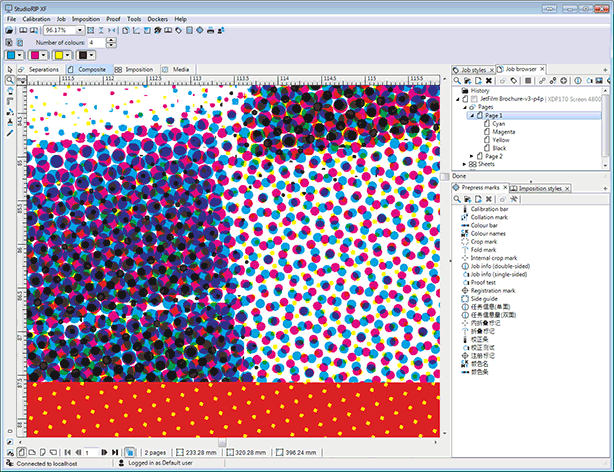The height and width of the screenshot is (472, 614).
Task: Collapse the Pages tree node
Action: [465, 107]
